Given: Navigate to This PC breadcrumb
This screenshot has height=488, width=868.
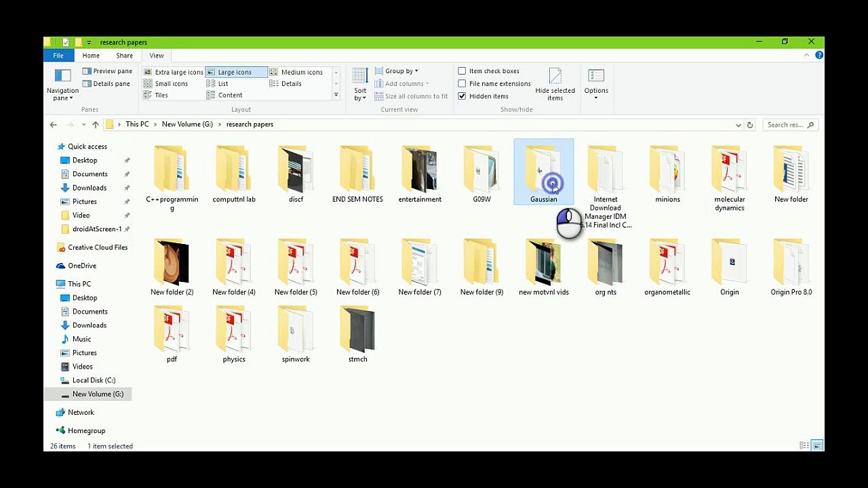Looking at the screenshot, I should coord(137,125).
